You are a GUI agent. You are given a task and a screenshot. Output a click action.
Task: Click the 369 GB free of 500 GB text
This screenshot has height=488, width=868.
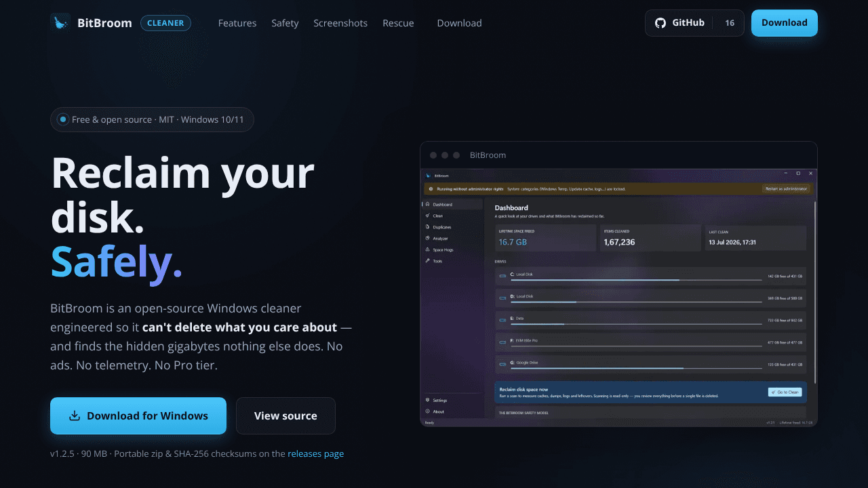coord(785,298)
